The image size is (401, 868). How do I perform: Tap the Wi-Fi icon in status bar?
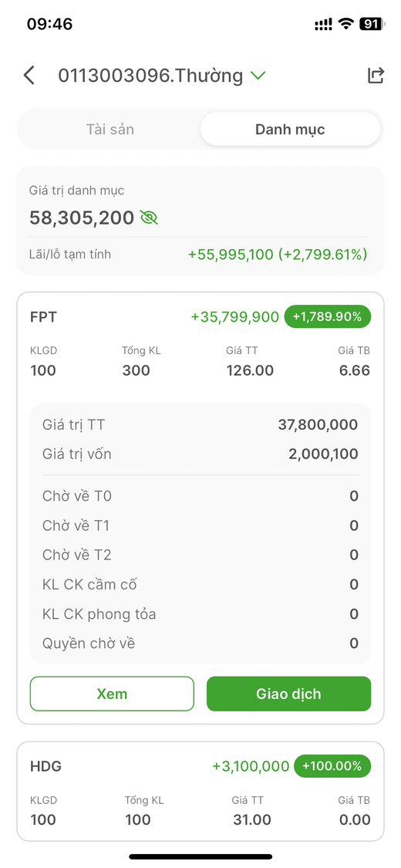pos(346,24)
